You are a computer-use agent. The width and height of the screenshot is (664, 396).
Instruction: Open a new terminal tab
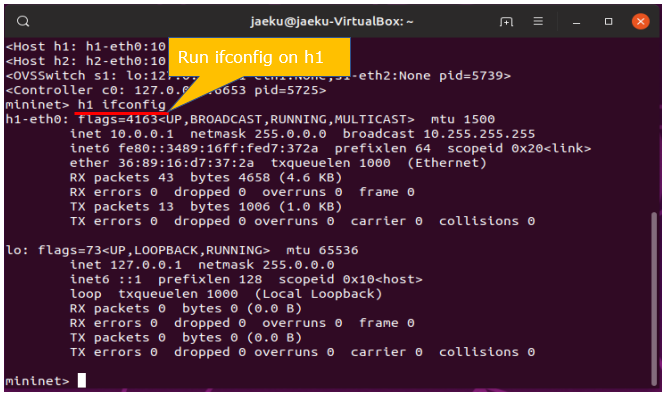(506, 21)
